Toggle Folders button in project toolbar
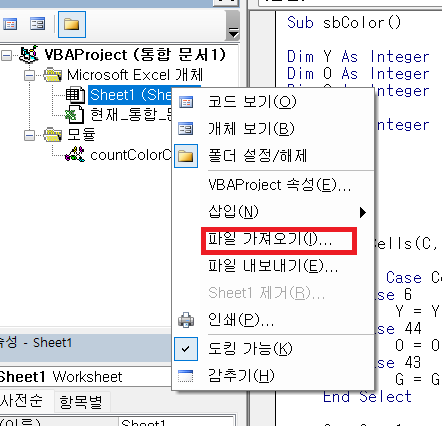This screenshot has height=426, width=442. [72, 24]
